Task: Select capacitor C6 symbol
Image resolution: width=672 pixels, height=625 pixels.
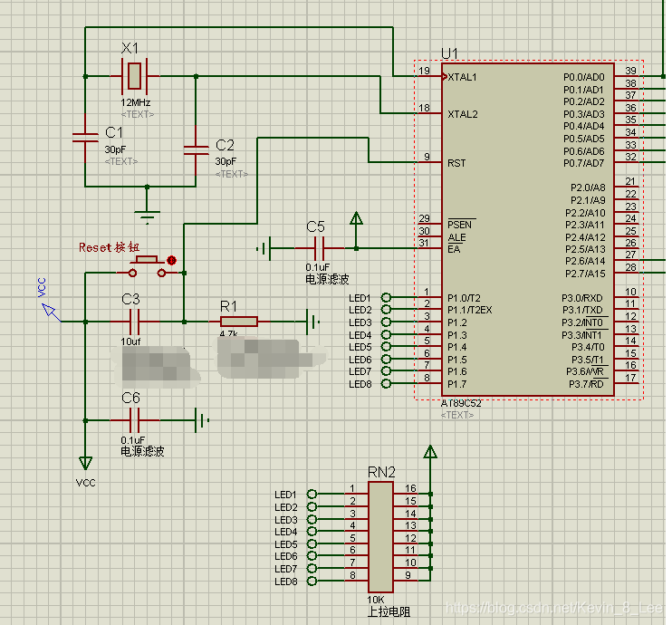Action: (134, 420)
